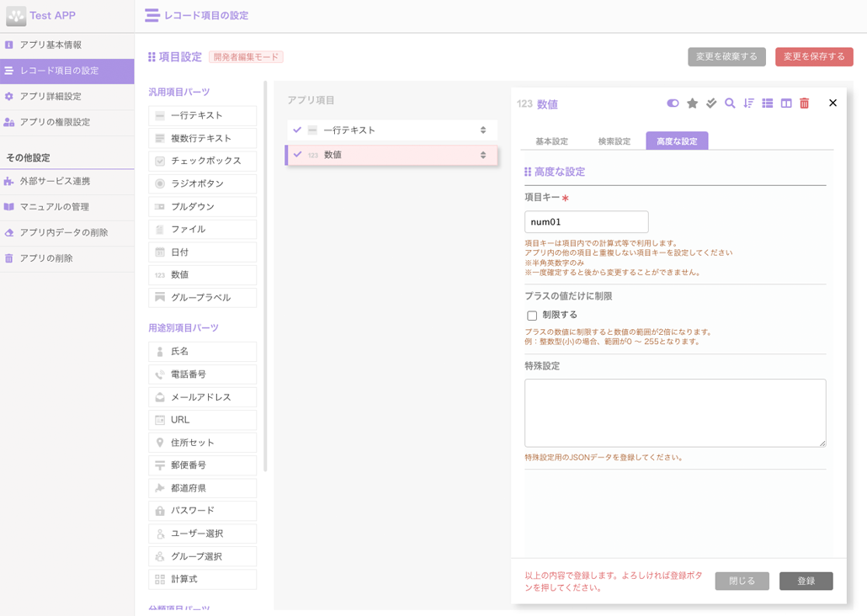This screenshot has height=616, width=867.
Task: Open アプリ詳細設定 in sidebar
Action: 66,96
